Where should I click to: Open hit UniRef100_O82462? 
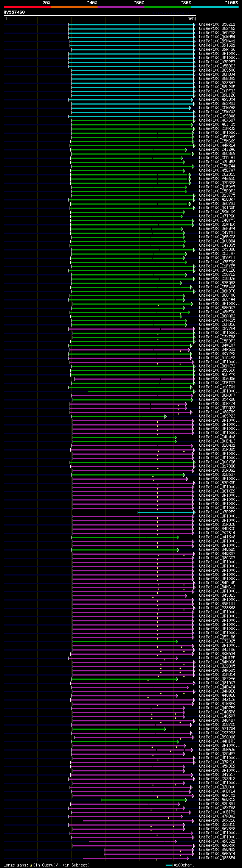pos(217,28)
